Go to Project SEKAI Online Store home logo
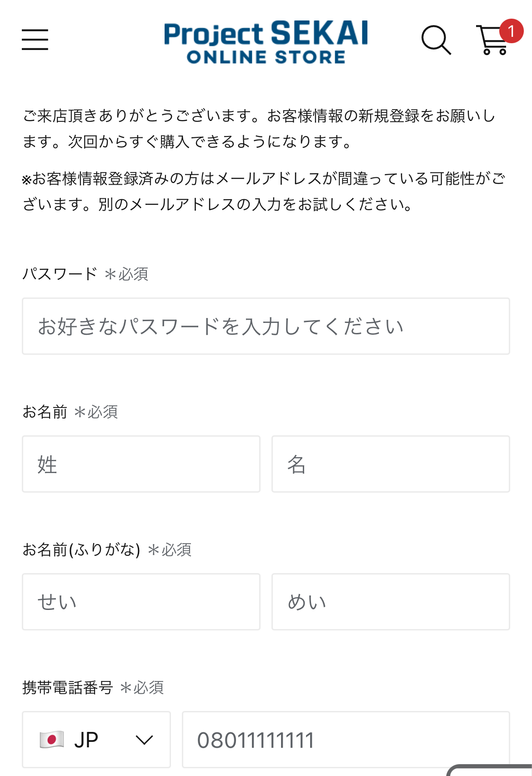The height and width of the screenshot is (776, 532). pyautogui.click(x=266, y=42)
